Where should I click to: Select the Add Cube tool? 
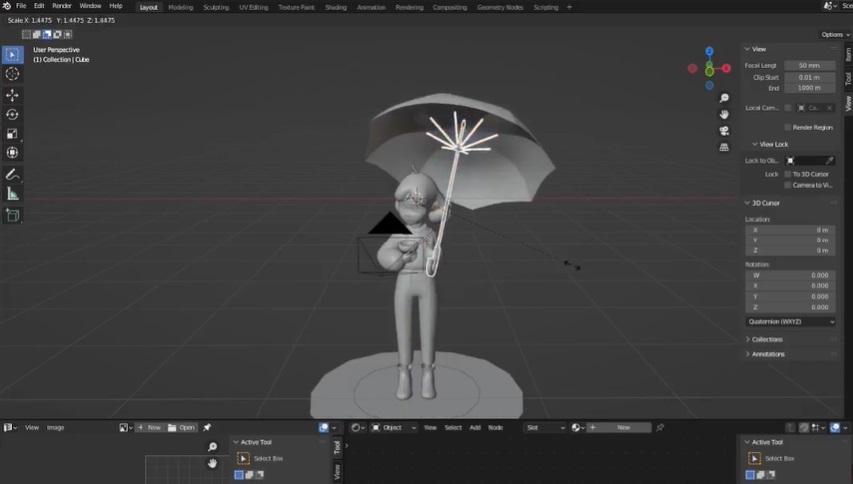pos(13,215)
